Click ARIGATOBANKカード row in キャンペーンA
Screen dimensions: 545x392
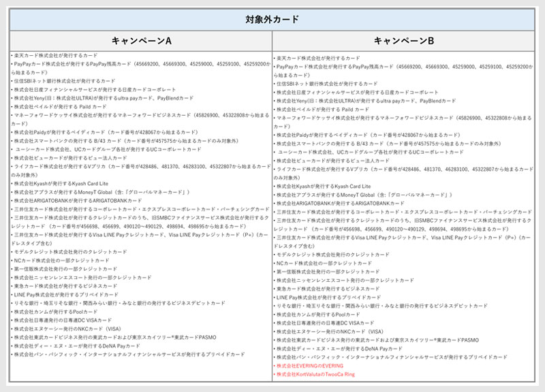(76, 201)
